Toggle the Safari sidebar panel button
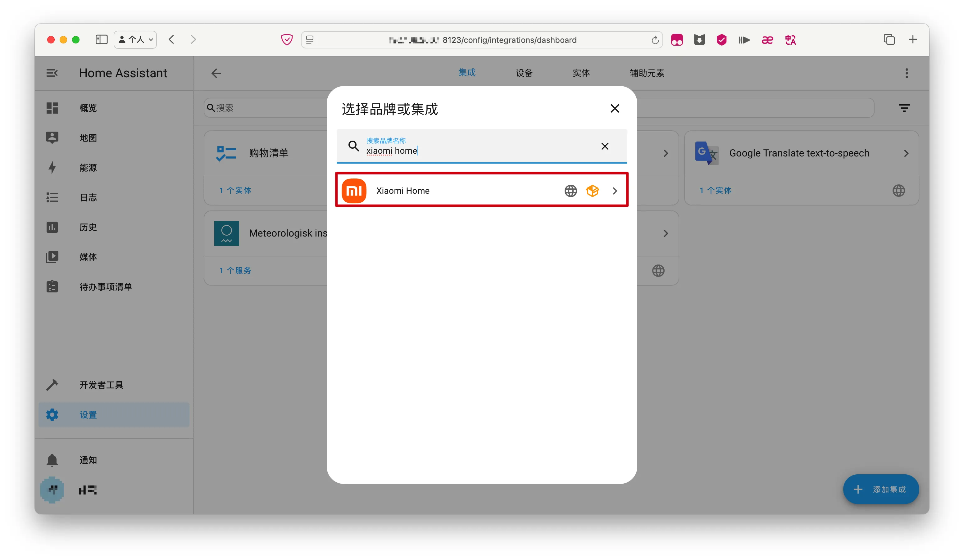The height and width of the screenshot is (560, 964). click(101, 39)
